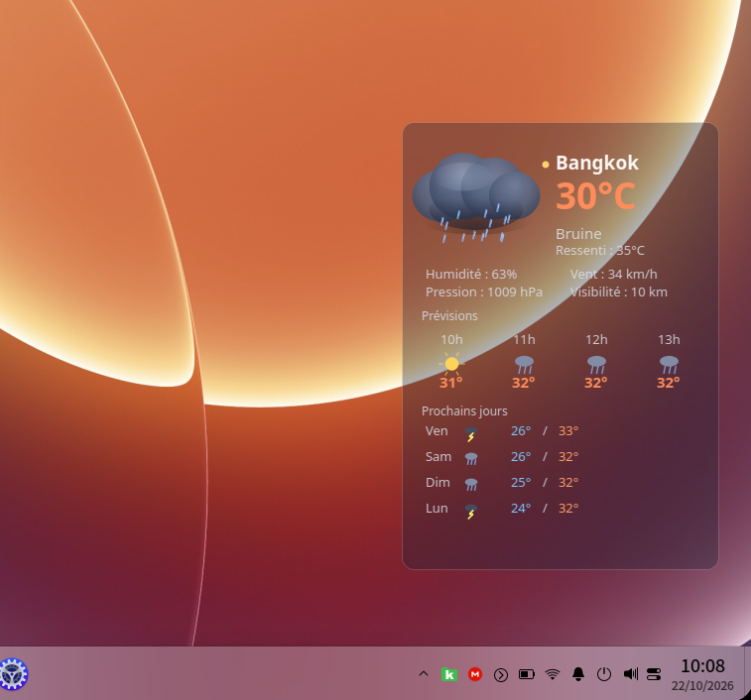Open notifications bell in system tray
751x700 pixels.
point(578,674)
